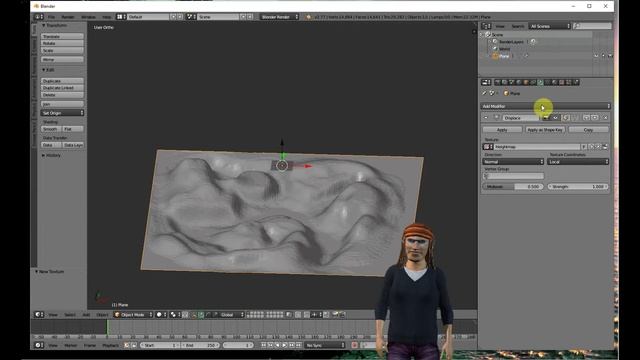Select the translate manipulator arrow icon
This screenshot has height=360, width=640.
point(201,315)
